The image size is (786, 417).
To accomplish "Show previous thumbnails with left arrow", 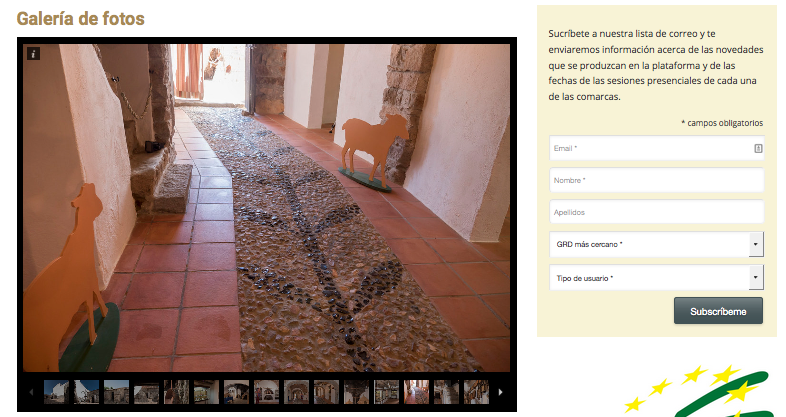I will tap(31, 392).
